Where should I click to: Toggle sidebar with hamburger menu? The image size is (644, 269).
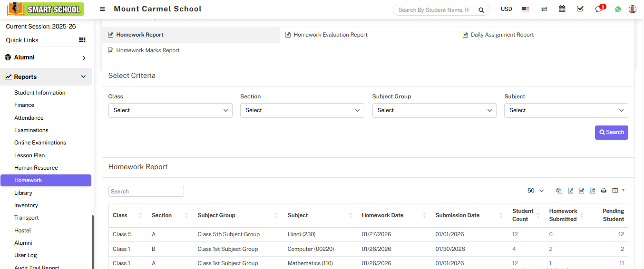tap(102, 9)
